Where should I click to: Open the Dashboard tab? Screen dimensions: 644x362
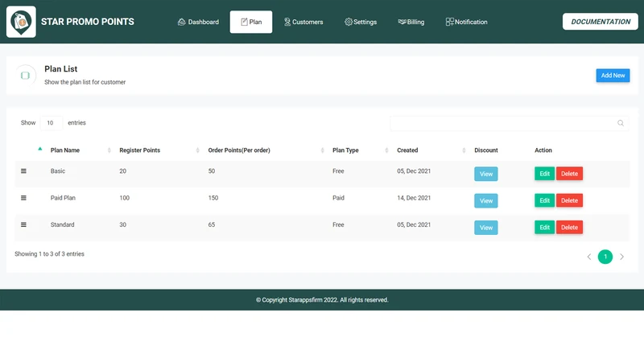coord(198,23)
